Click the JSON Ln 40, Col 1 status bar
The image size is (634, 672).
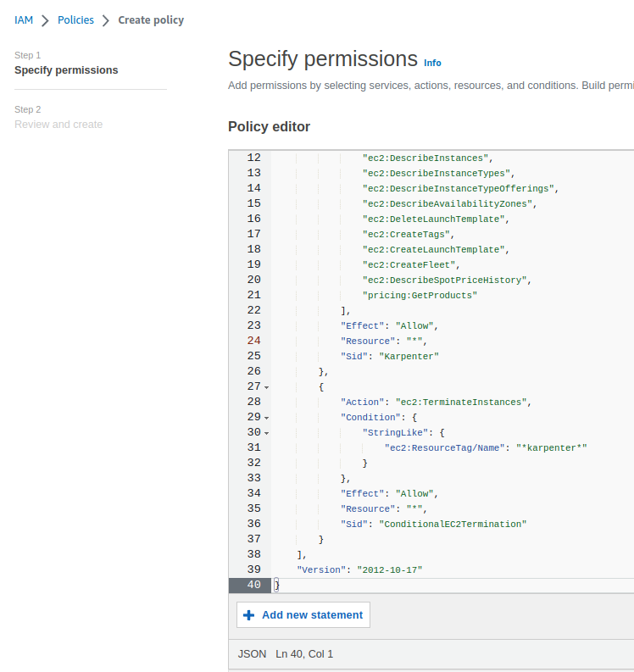click(286, 654)
